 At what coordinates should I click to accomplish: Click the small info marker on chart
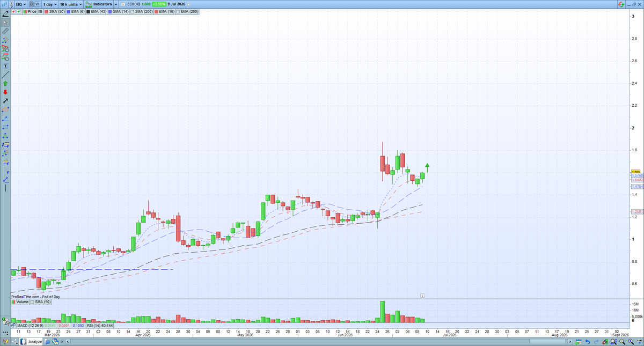(422, 295)
